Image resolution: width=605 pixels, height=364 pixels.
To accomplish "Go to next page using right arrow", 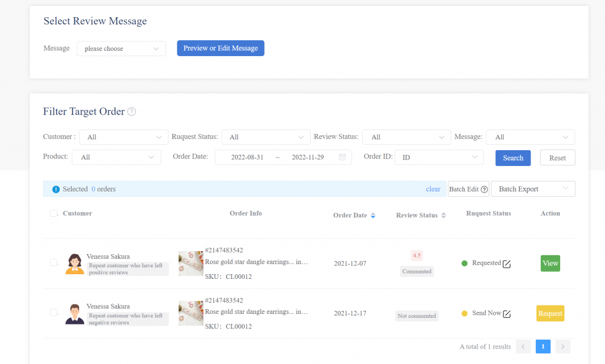I will (x=563, y=346).
